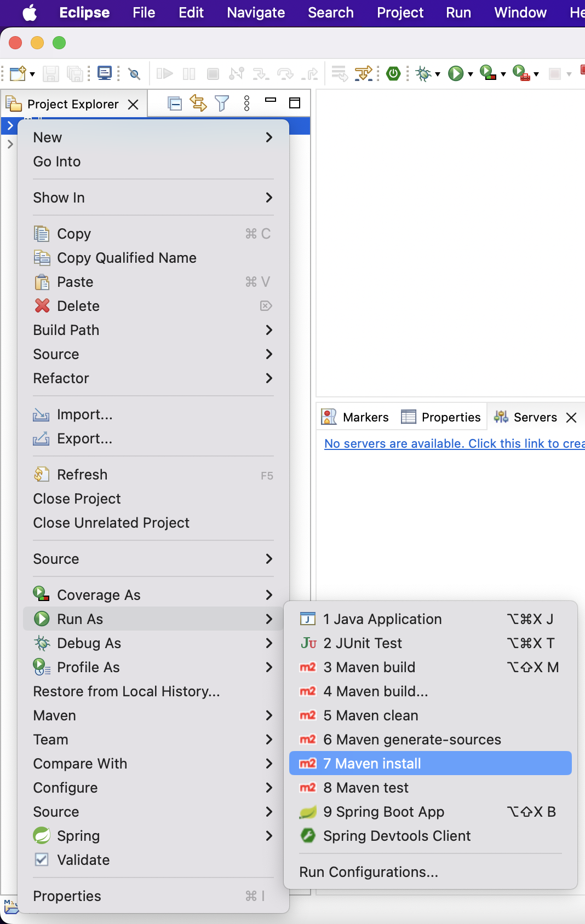Open the External Tools dropdown arrow

tap(536, 74)
